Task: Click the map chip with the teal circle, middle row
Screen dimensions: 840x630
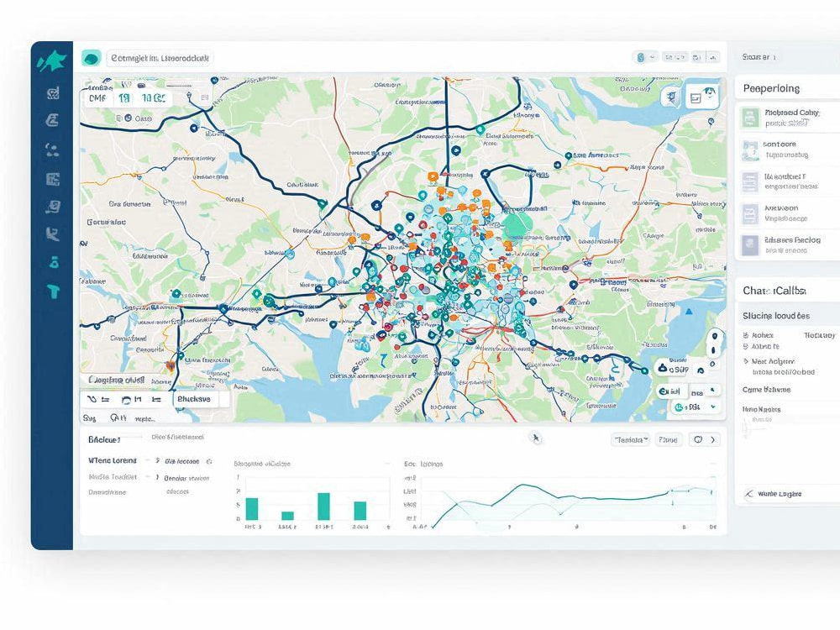Action: click(x=670, y=391)
